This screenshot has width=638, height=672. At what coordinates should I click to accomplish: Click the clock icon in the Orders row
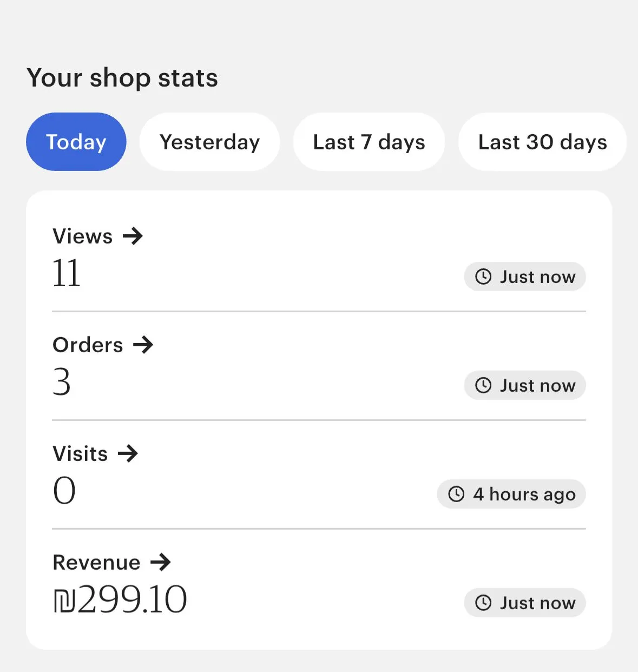click(x=483, y=386)
